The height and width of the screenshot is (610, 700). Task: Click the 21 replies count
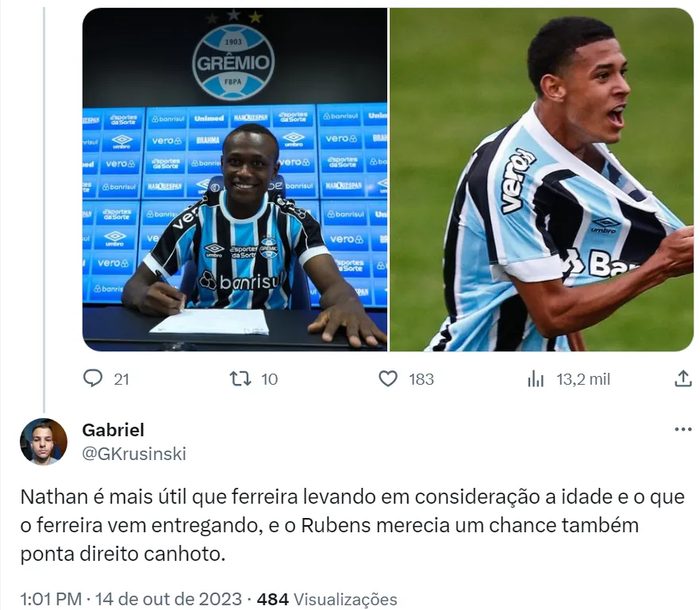pos(121,379)
